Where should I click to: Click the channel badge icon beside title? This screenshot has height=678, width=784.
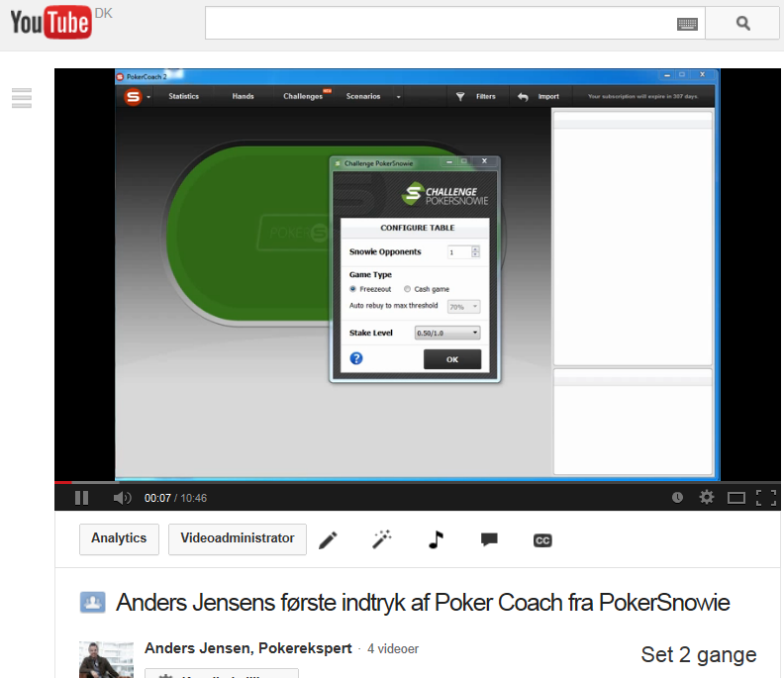[x=92, y=602]
